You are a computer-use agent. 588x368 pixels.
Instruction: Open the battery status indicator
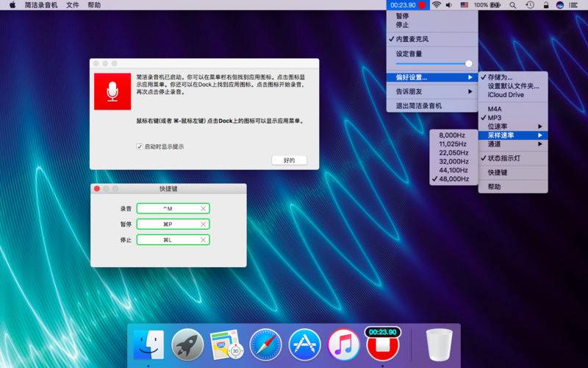coord(487,5)
